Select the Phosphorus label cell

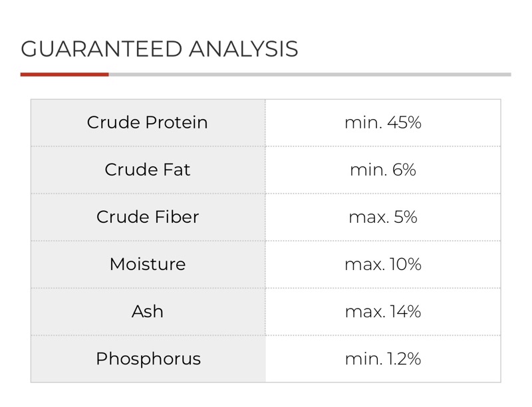148,359
